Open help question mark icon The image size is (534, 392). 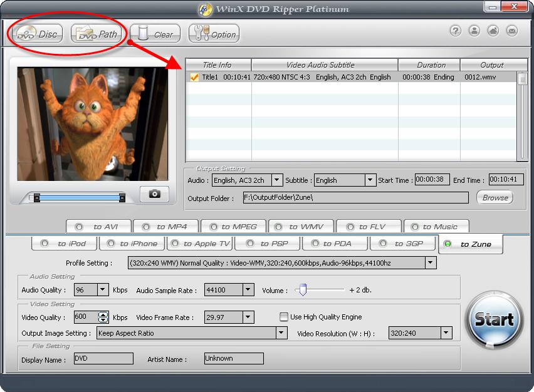tap(456, 31)
